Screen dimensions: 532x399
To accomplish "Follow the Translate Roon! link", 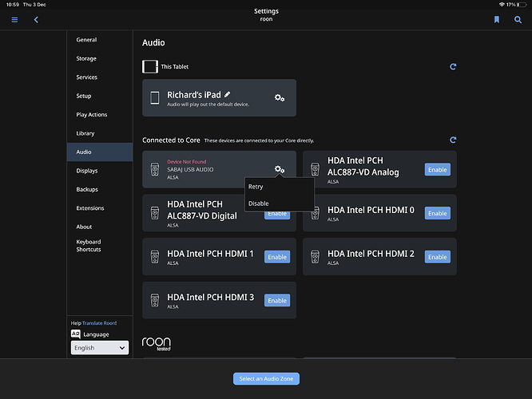I will [99, 323].
